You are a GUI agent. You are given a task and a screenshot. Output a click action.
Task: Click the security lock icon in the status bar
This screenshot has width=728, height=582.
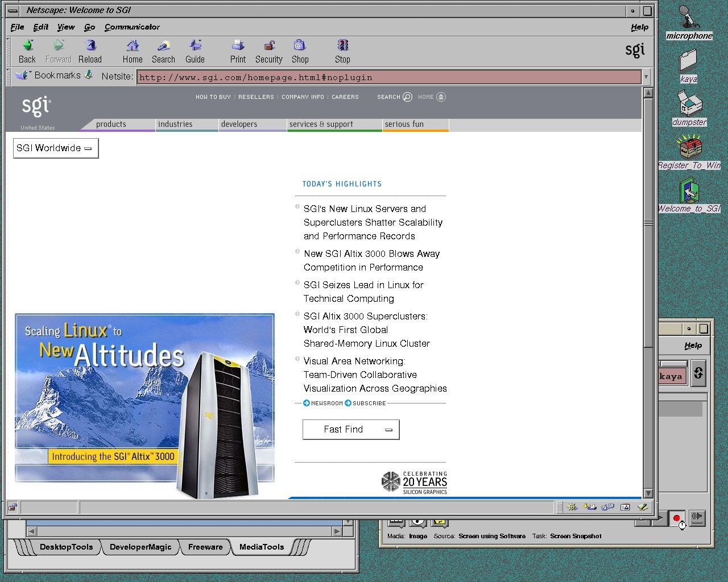(x=13, y=507)
